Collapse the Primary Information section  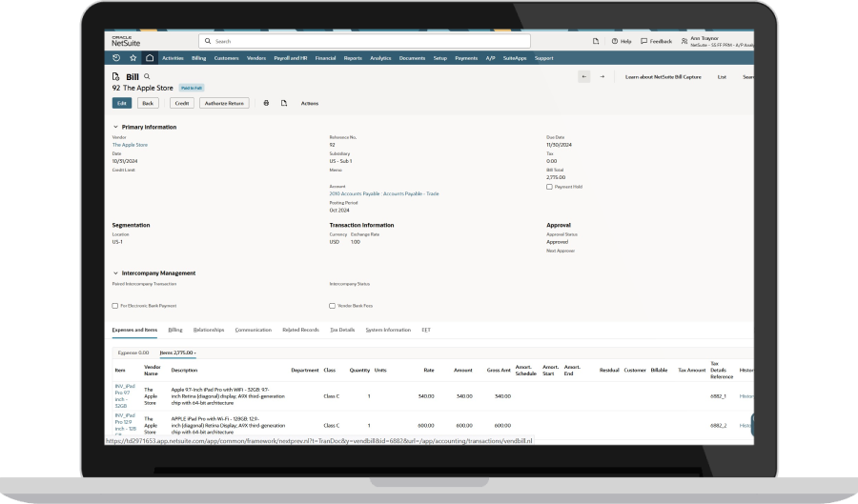(x=115, y=127)
